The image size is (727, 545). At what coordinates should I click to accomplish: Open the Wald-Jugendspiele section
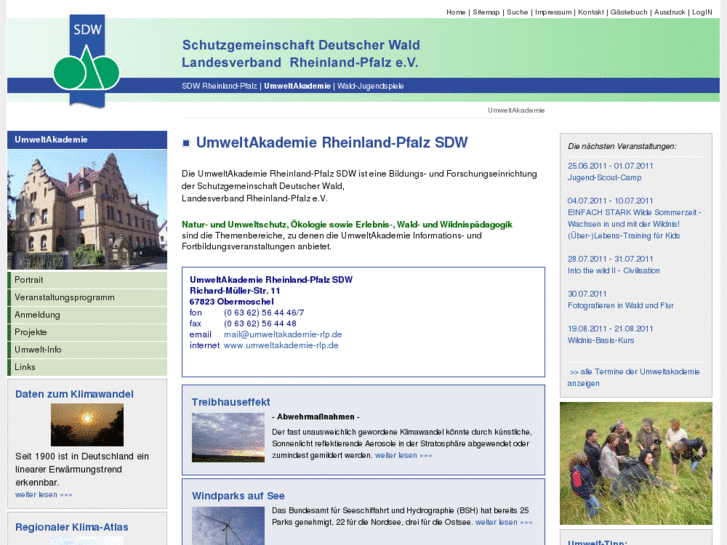click(x=370, y=86)
